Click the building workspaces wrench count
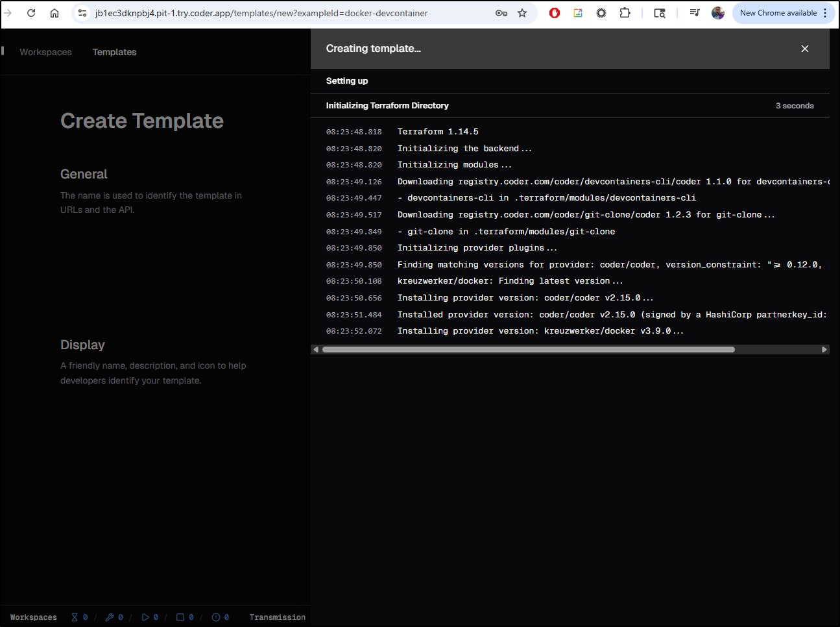Viewport: 840px width, 627px height. click(x=114, y=617)
